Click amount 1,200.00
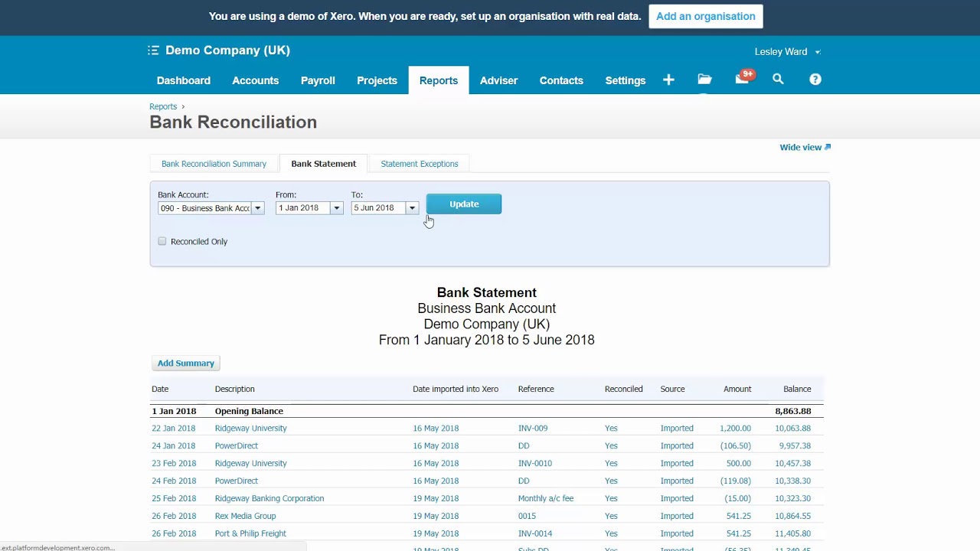The image size is (980, 551). tap(734, 429)
